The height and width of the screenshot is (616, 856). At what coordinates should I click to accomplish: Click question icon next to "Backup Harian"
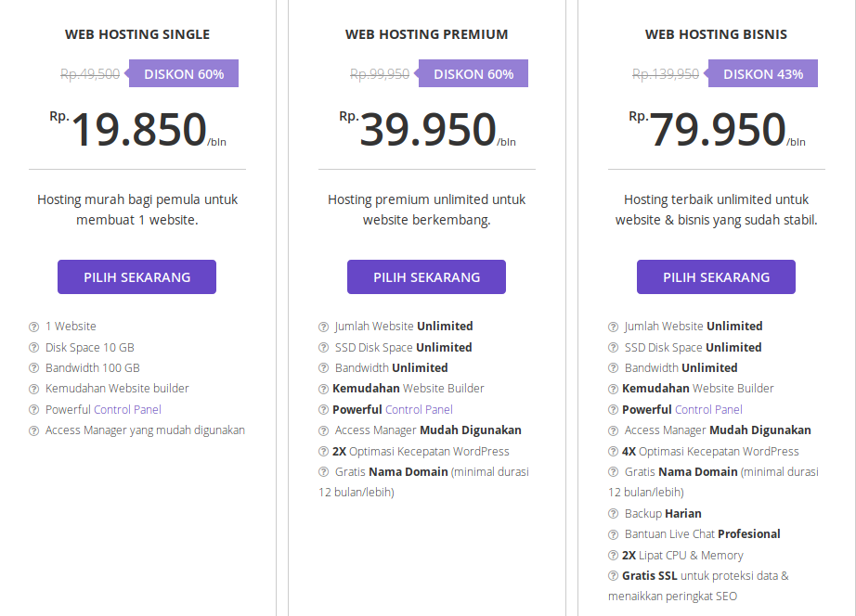click(x=613, y=514)
